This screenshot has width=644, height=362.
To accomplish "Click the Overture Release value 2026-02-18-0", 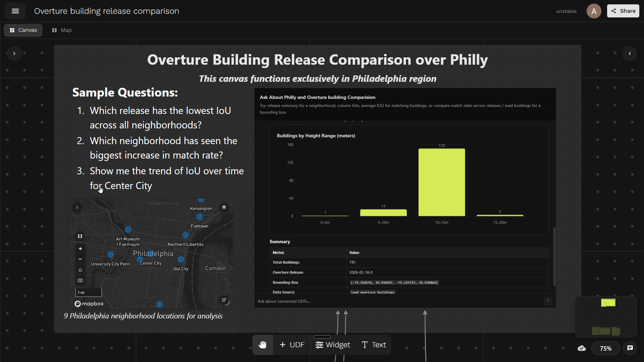I will pos(361,273).
